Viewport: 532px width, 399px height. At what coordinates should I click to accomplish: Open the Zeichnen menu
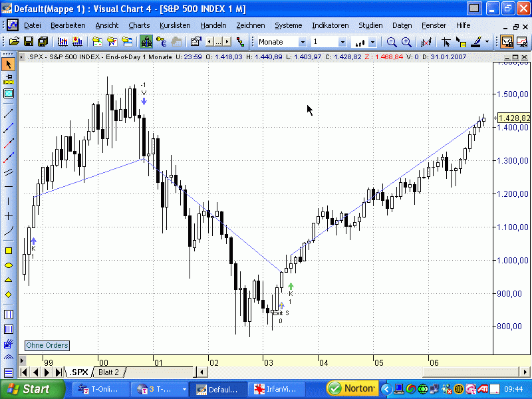click(251, 25)
